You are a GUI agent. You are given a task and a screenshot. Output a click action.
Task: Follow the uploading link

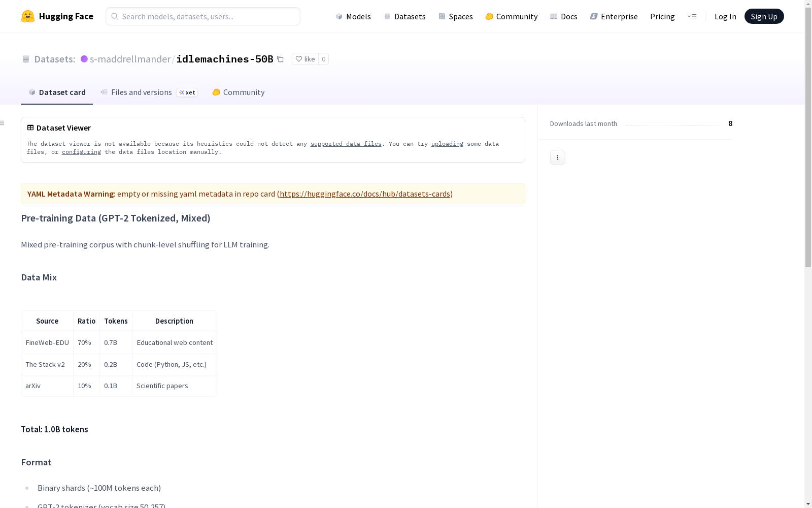(447, 144)
